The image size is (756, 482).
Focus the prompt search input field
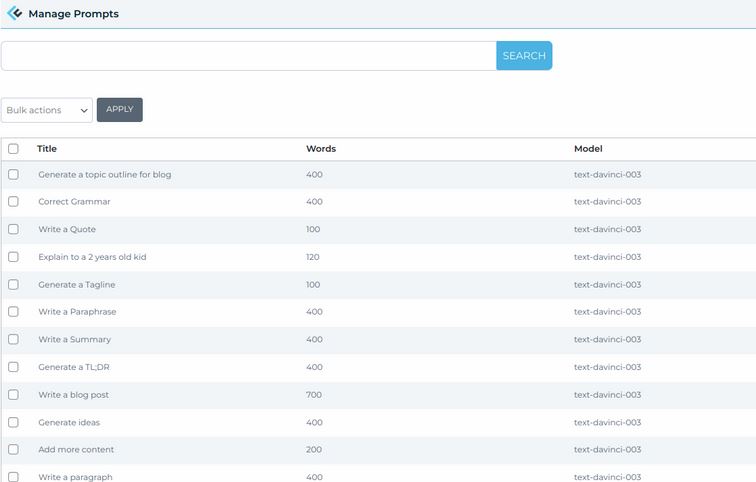(248, 56)
